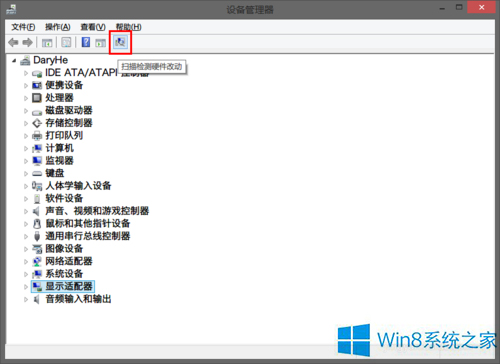The width and height of the screenshot is (500, 364).
Task: Click the 键盘 keyboard icon
Action: coord(37,174)
